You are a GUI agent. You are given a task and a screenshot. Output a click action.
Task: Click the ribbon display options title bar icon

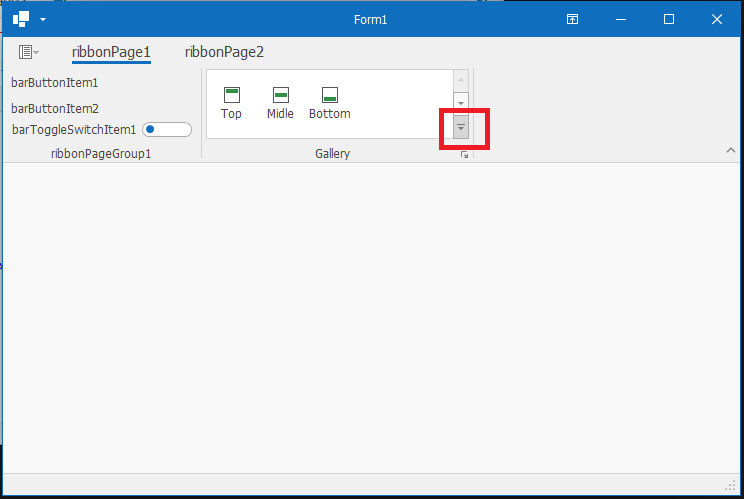(572, 19)
